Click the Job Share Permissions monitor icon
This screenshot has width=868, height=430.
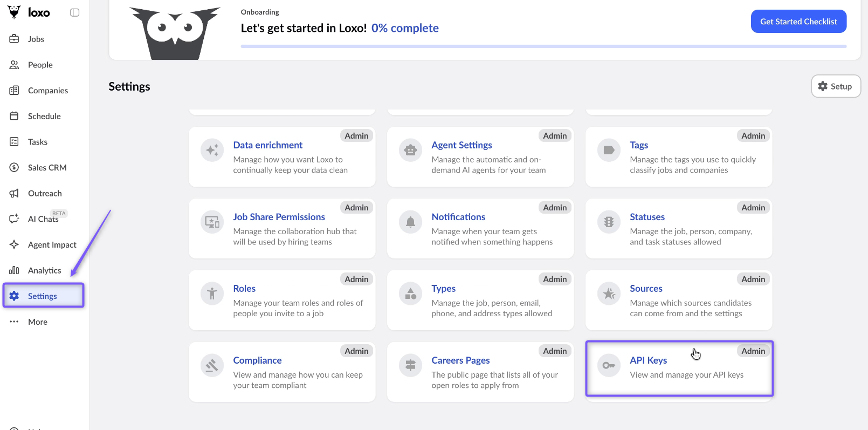click(x=212, y=222)
